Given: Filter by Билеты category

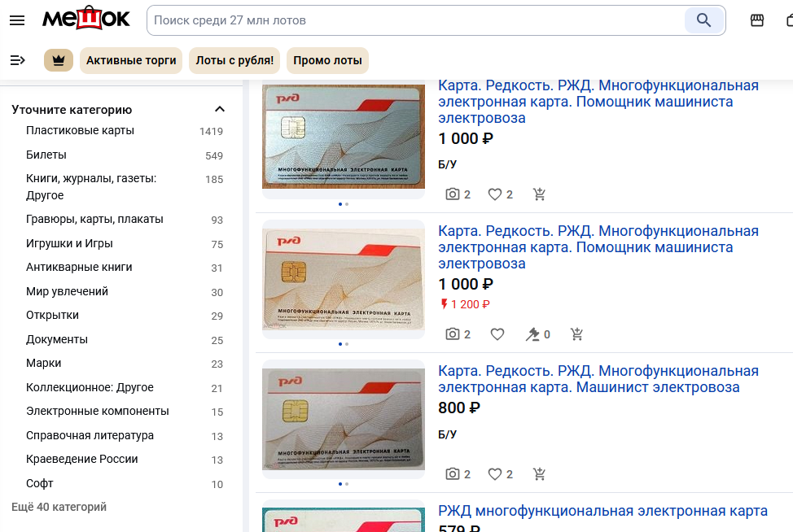Looking at the screenshot, I should tap(46, 155).
